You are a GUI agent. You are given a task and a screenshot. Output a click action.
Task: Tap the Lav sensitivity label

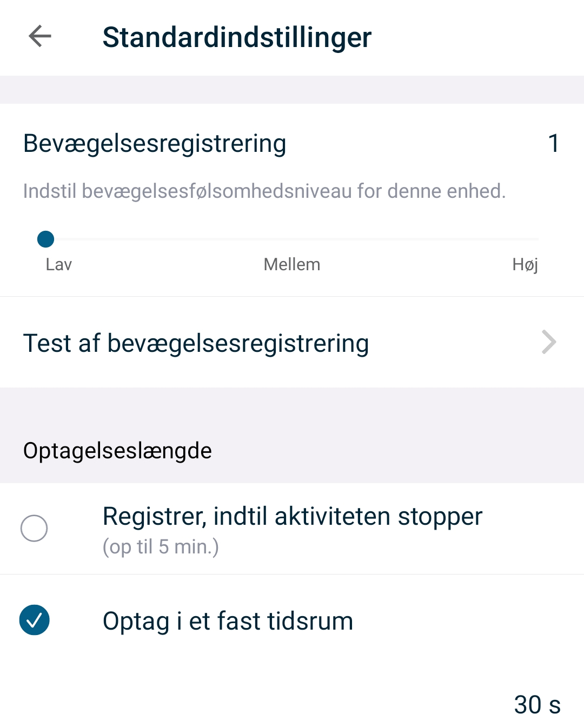pyautogui.click(x=58, y=264)
